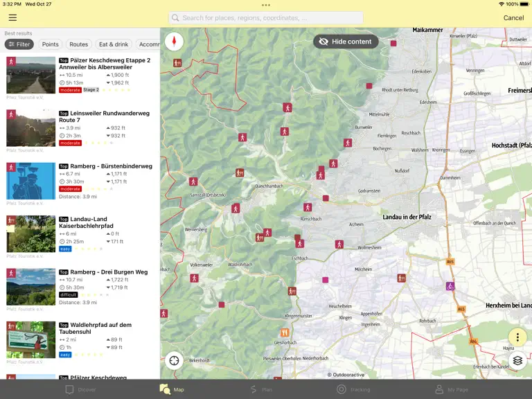Toggle the Points filter chip
This screenshot has height=399, width=532.
[50, 44]
